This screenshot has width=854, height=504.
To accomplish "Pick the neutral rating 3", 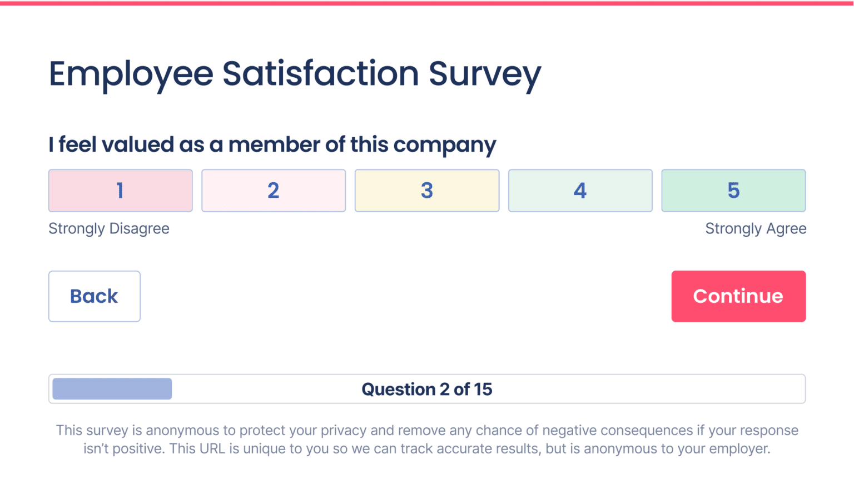I will tap(427, 191).
